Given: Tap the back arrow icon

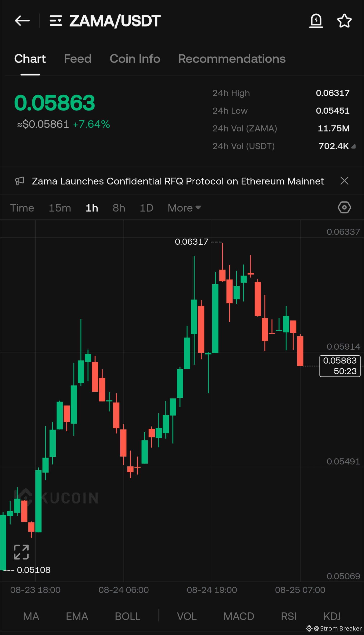Looking at the screenshot, I should [22, 21].
